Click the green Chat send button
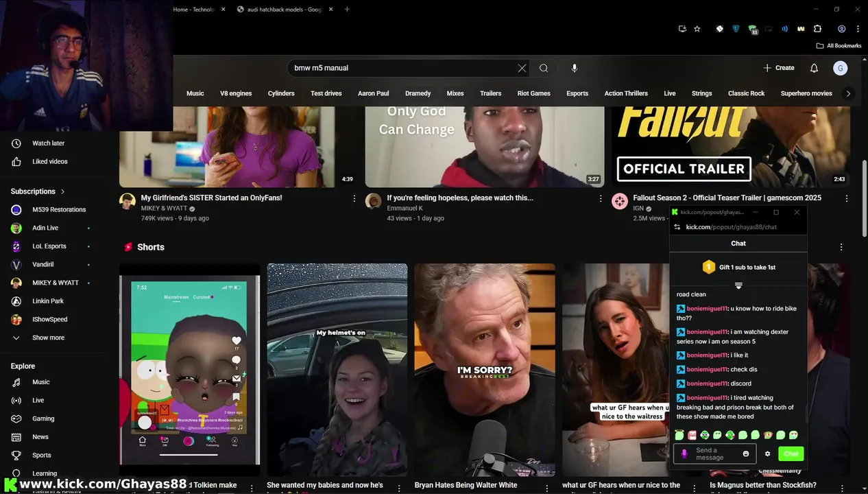Screen dimensions: 868x494 791,454
